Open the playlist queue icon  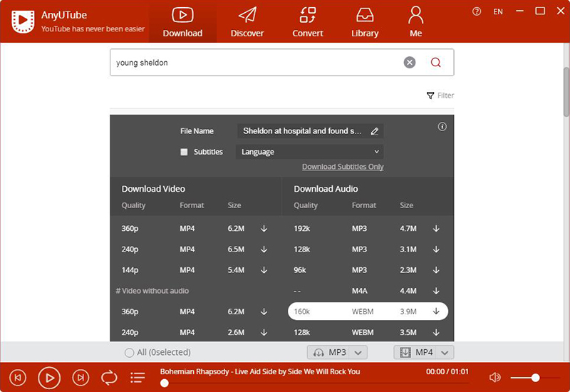tap(138, 378)
